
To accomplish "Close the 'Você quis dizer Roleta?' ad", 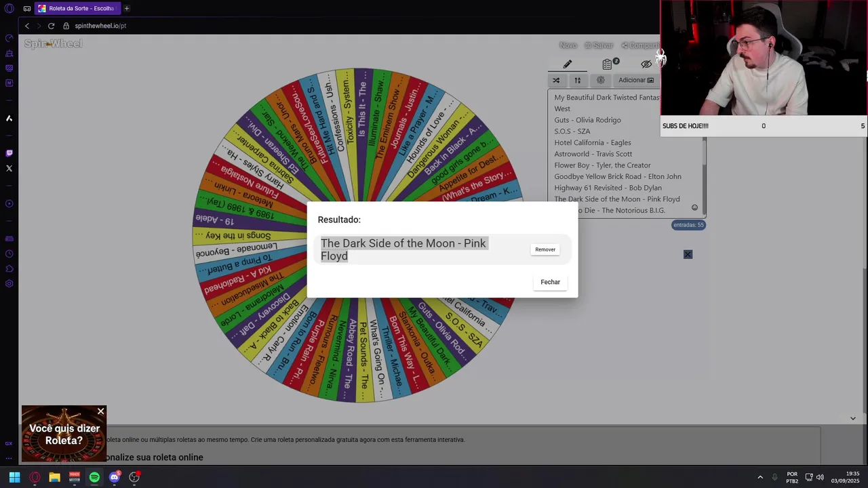I will (100, 411).
